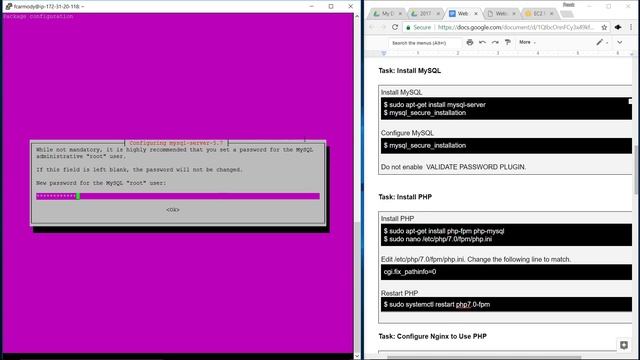The image size is (640, 360).
Task: Click terminal scrollbar up arrow
Action: coord(357,16)
